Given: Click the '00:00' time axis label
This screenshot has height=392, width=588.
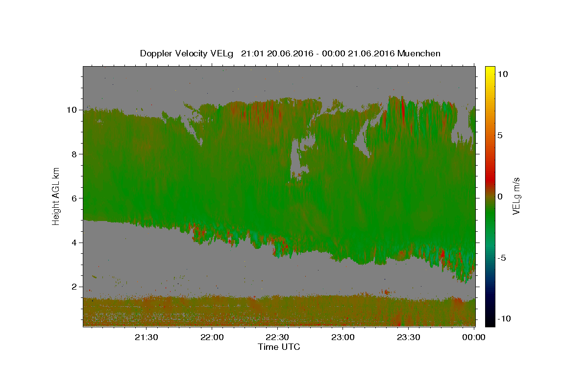Looking at the screenshot, I should tap(474, 337).
